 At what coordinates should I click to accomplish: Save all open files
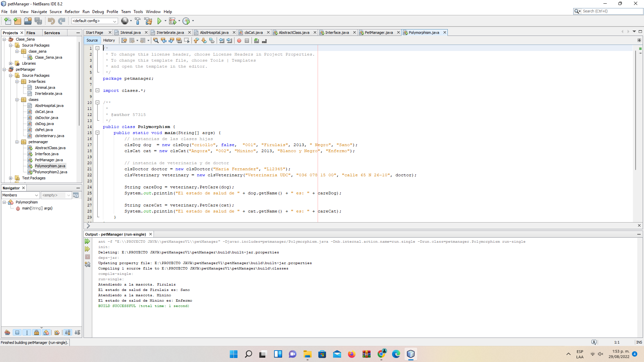(38, 21)
